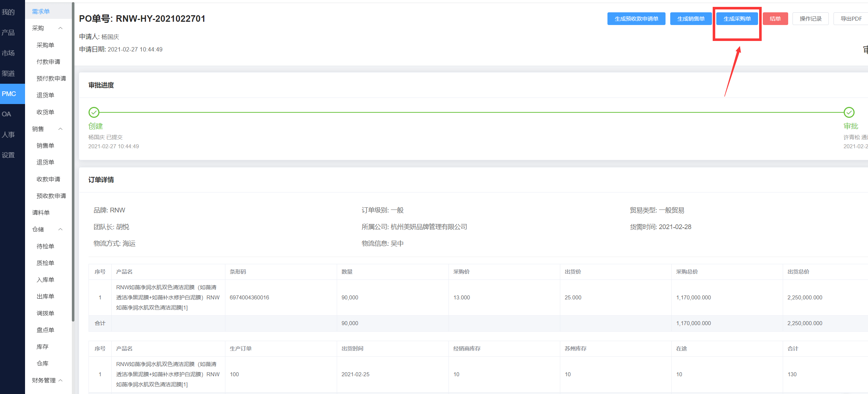Switch to the OA module
This screenshot has height=394, width=868.
[x=12, y=114]
